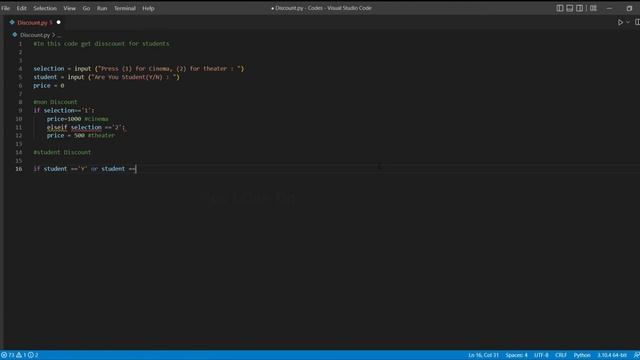Click the underlined 'elseif' keyword

[57, 127]
